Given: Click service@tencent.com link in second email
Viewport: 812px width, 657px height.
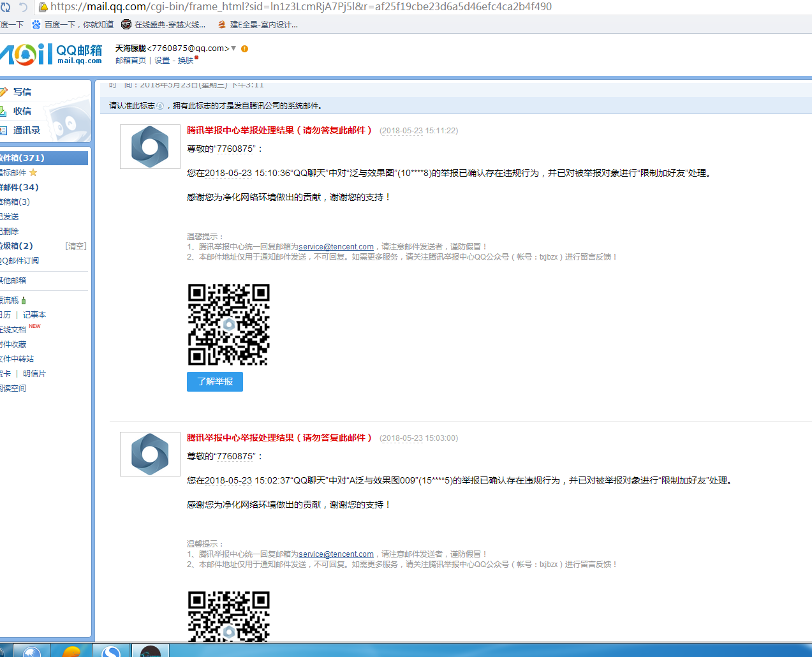Looking at the screenshot, I should [336, 554].
